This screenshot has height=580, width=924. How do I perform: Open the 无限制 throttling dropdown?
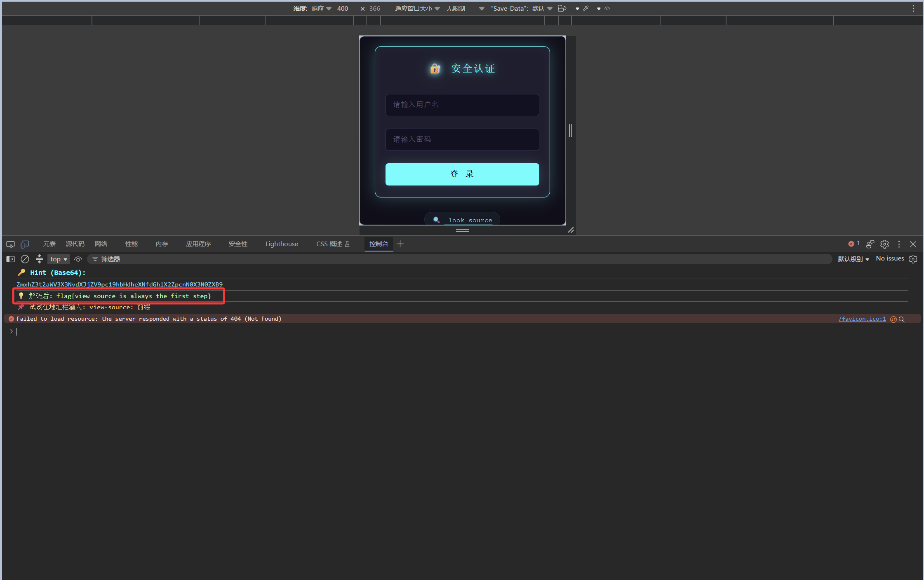click(x=465, y=9)
